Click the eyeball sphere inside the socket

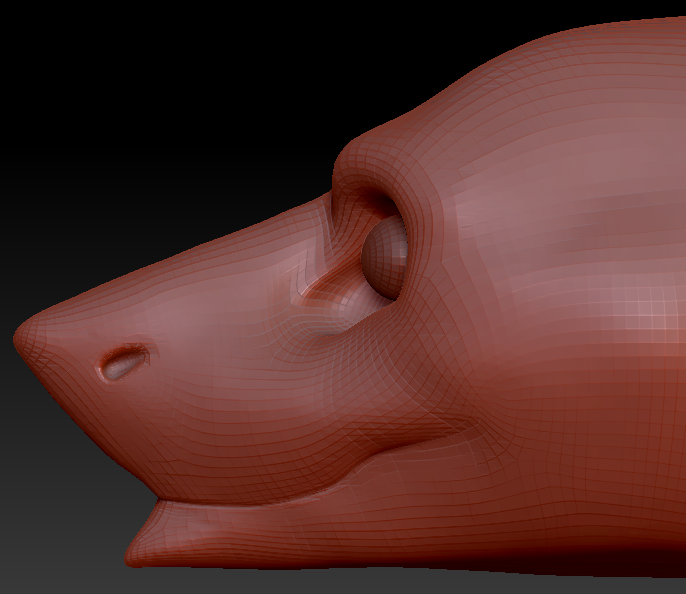[x=384, y=257]
